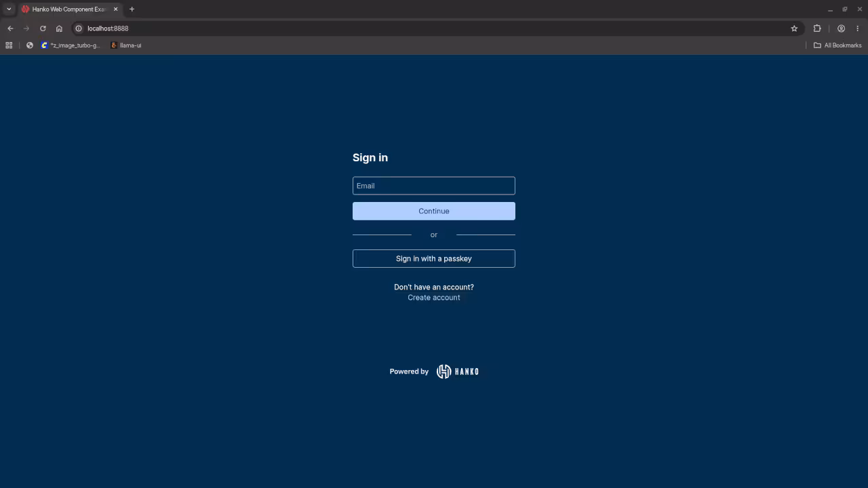
Task: Open a new tab with plus button
Action: (132, 9)
